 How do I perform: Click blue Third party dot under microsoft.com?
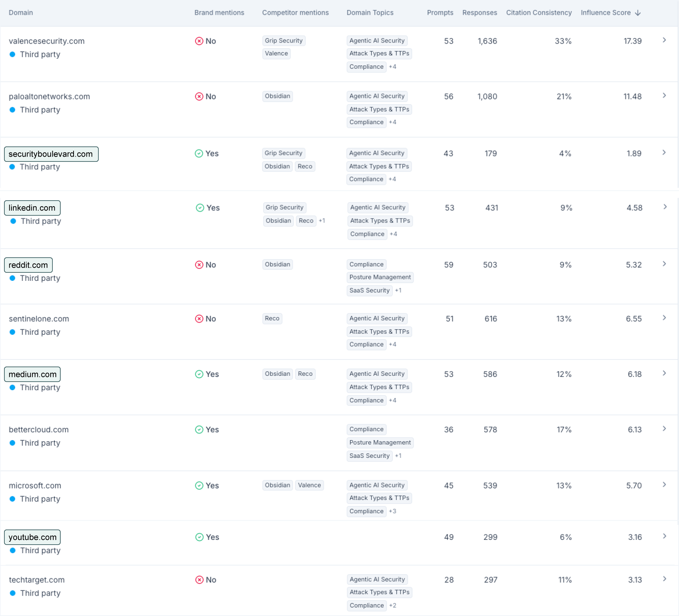[13, 498]
